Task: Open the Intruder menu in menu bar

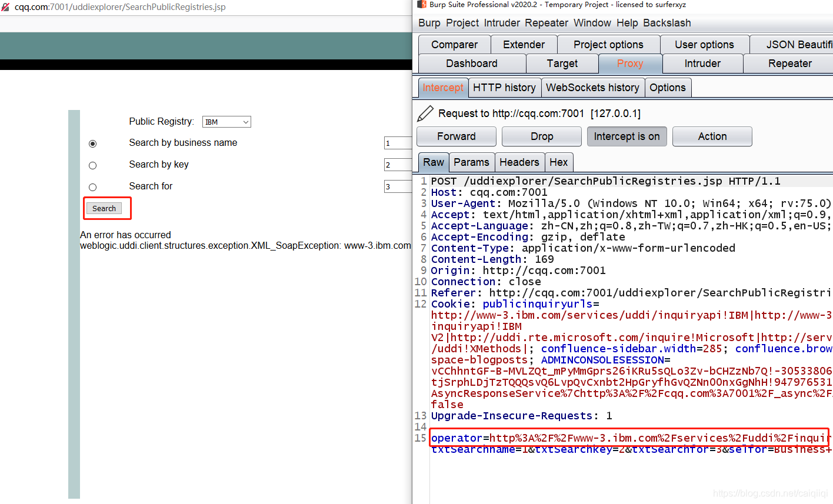Action: click(502, 23)
